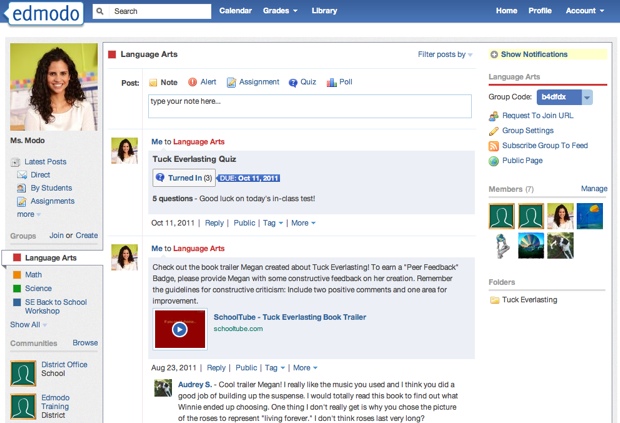Open the Tuck Everlasting folder
Image resolution: width=620 pixels, height=423 pixels.
point(530,300)
